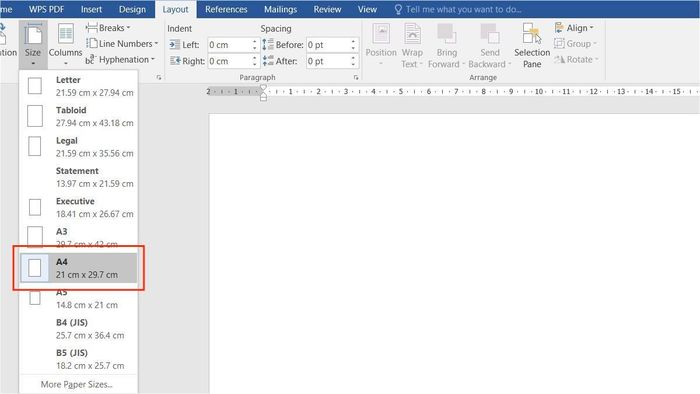Click the Spacing After value field
Screen dimensions: 700x394
click(x=327, y=61)
